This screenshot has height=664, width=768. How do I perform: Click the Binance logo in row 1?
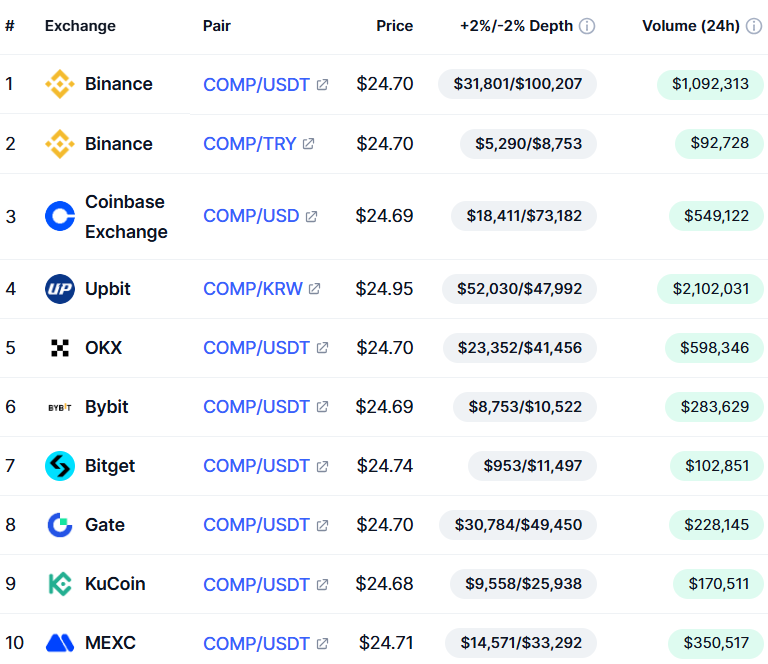[x=60, y=84]
